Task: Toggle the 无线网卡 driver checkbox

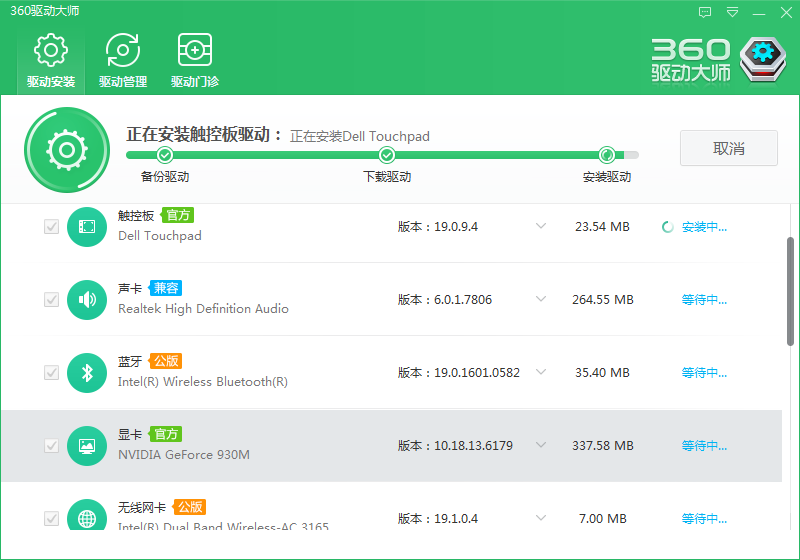Action: [52, 518]
